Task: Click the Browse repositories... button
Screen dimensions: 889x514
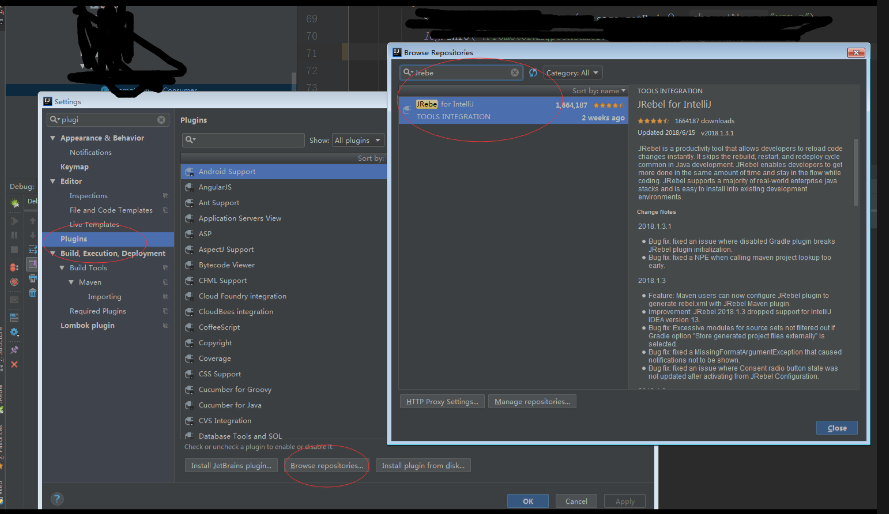Action: (327, 465)
